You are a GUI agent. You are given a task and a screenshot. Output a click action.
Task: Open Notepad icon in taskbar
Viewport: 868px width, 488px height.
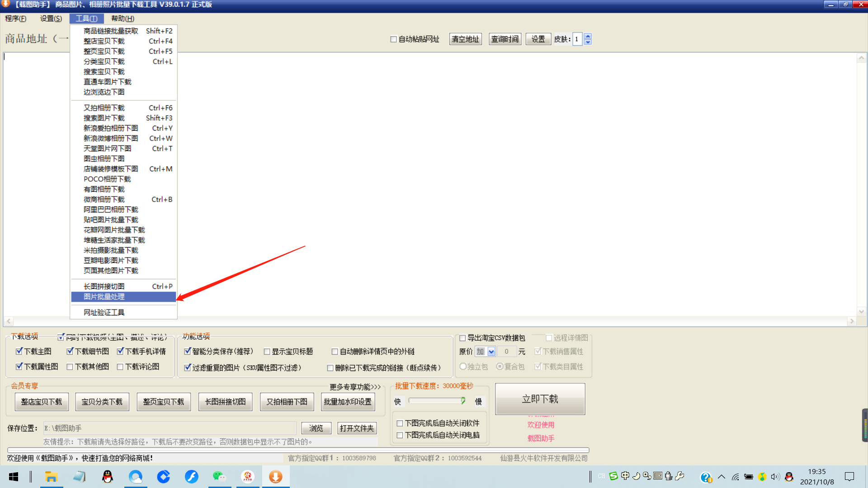tap(79, 477)
